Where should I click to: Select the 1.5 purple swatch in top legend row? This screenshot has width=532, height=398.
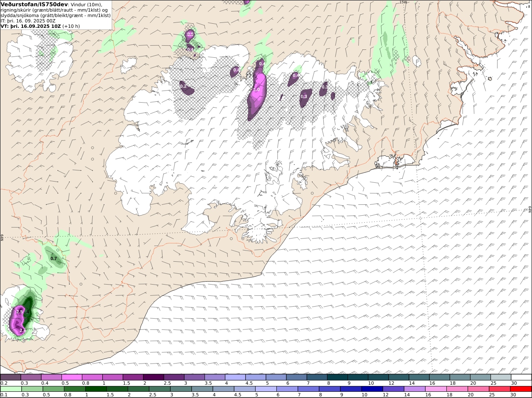133,377
